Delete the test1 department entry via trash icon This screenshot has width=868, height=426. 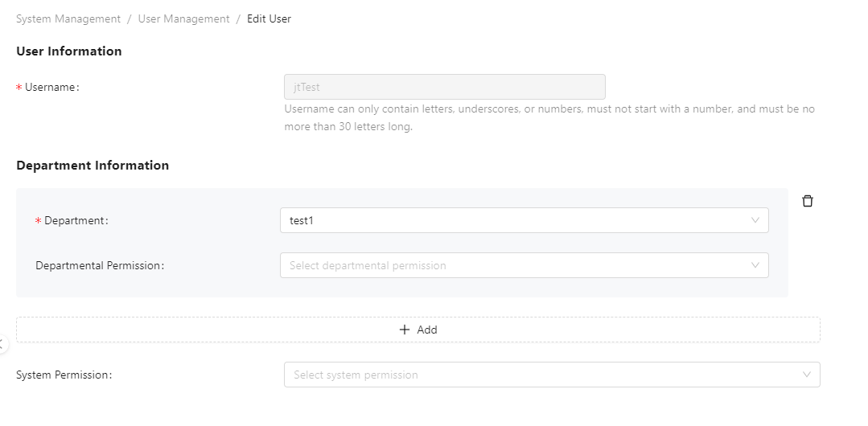point(808,201)
